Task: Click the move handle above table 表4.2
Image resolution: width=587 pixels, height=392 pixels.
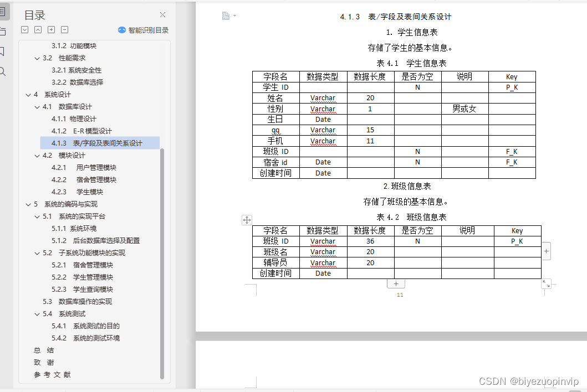Action: [247, 220]
